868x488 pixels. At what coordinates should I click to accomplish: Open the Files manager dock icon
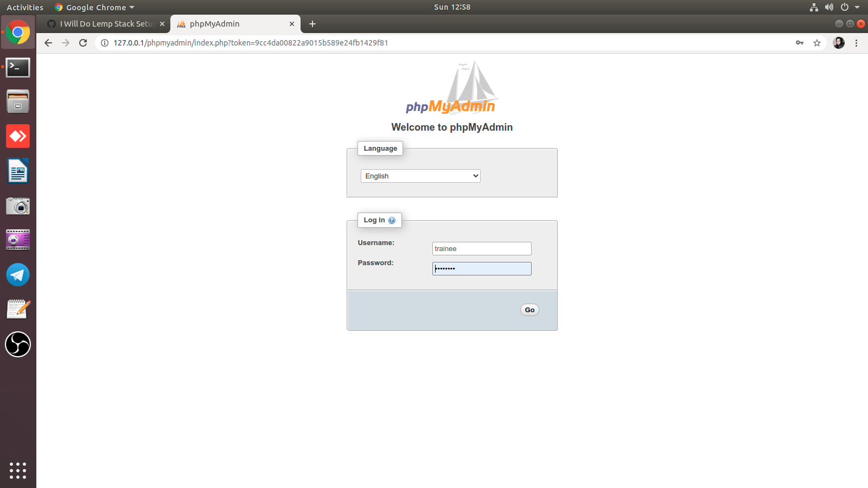18,101
